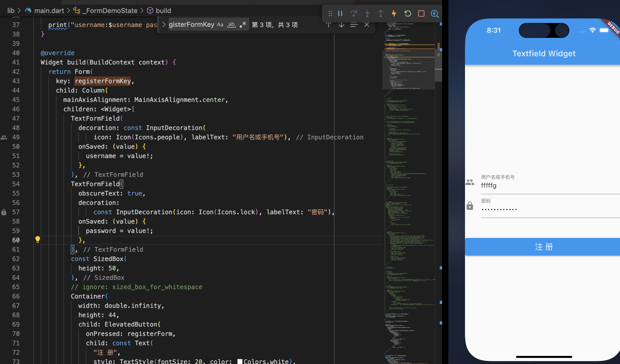Image resolution: width=620 pixels, height=364 pixels.
Task: Expand the Replace toggle chevron
Action: [x=164, y=25]
